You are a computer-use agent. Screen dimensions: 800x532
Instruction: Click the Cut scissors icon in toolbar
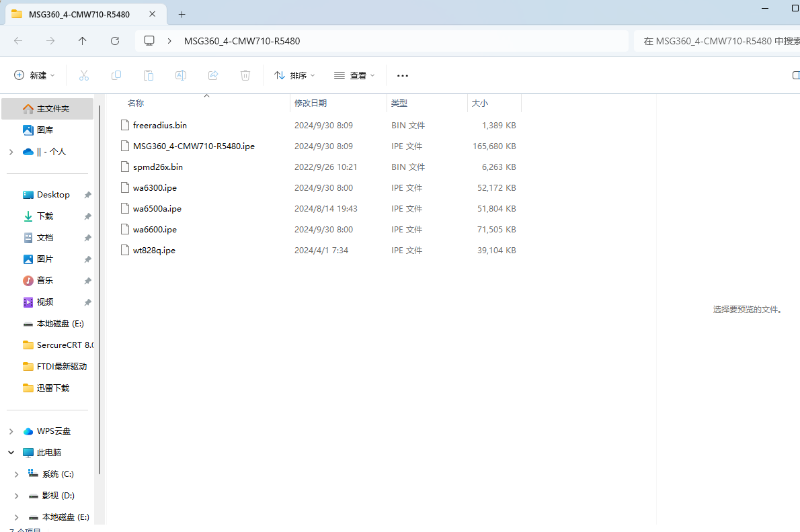coord(84,75)
